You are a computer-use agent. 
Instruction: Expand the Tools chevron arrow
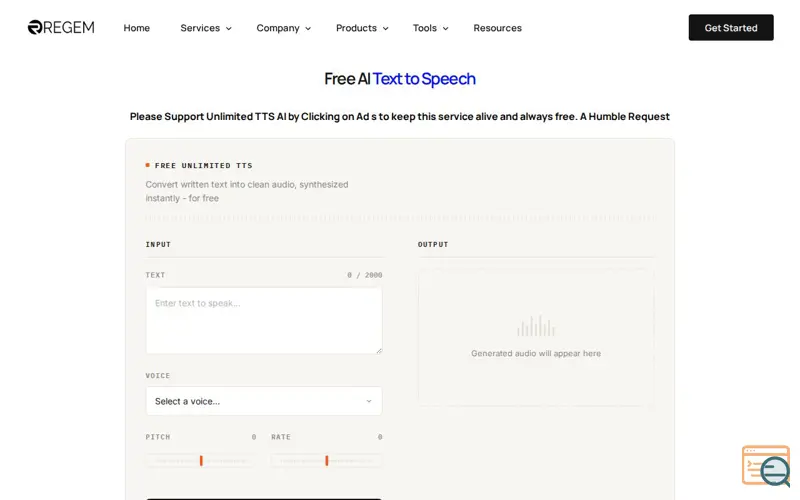coord(445,29)
